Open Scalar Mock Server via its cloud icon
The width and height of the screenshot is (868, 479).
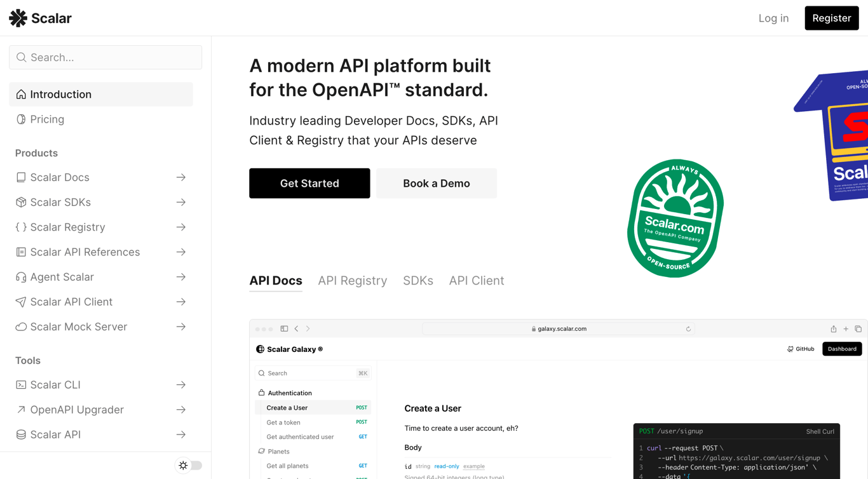(x=21, y=327)
